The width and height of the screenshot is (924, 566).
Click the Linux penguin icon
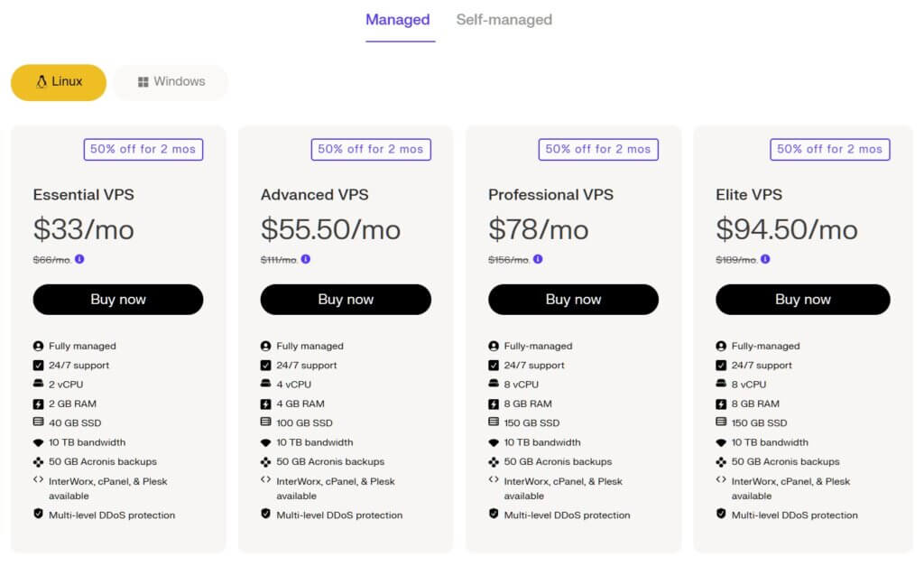click(42, 82)
